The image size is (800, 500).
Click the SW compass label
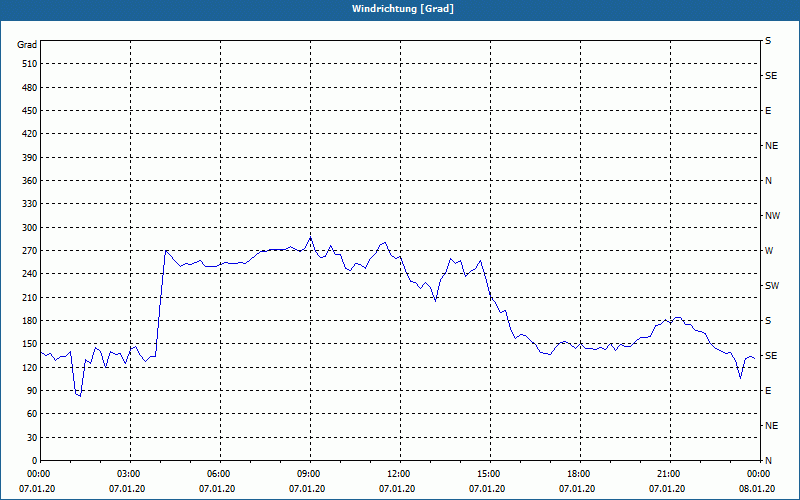coord(772,286)
